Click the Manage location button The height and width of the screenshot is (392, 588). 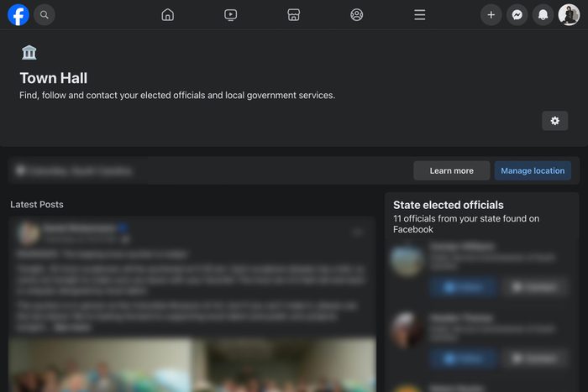coord(533,171)
